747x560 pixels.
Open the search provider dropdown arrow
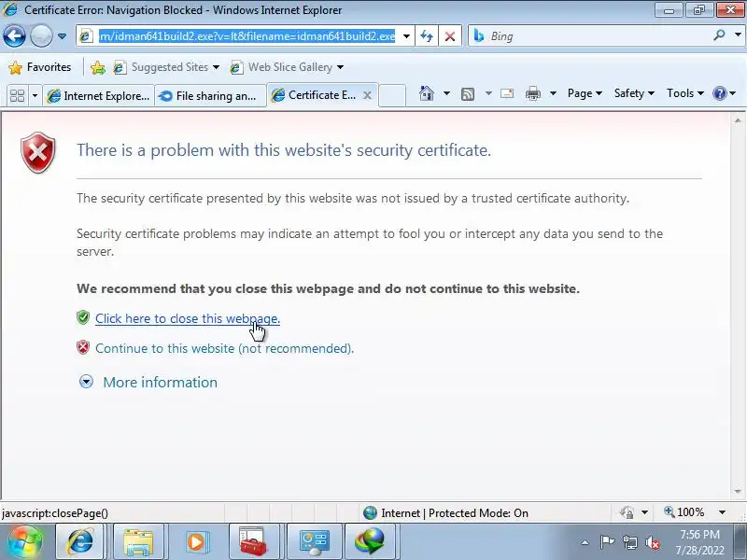coord(738,35)
